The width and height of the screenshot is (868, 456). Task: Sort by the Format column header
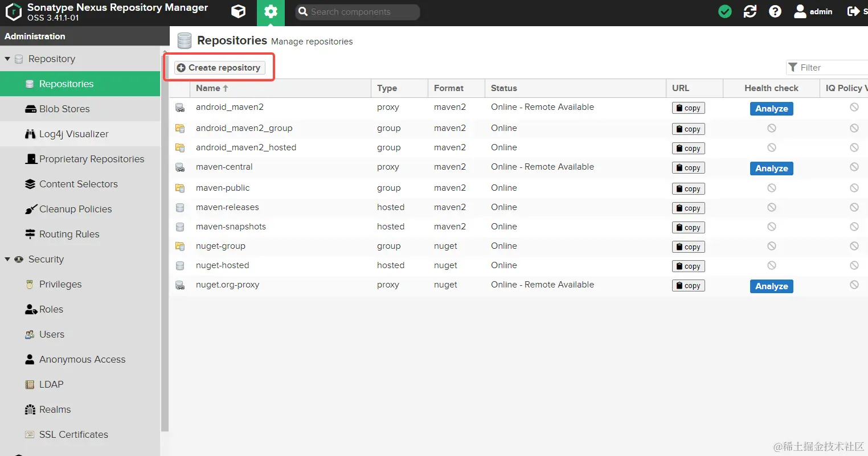[x=456, y=88]
